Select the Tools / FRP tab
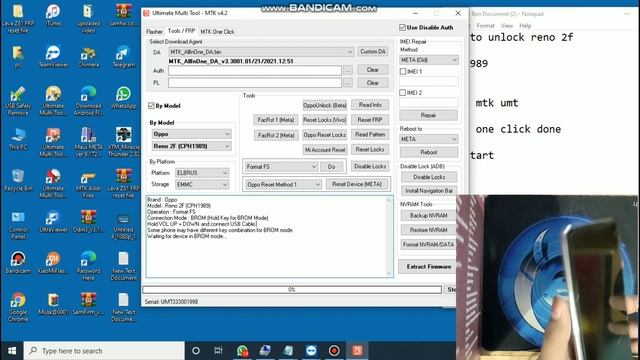Screen dimensions: 640x360 click(181, 31)
